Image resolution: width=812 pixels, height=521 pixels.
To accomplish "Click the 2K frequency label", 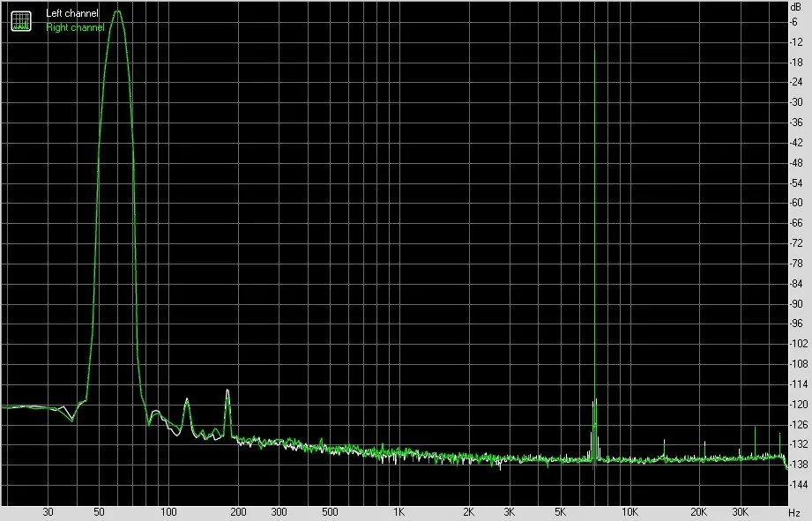I will [x=468, y=512].
